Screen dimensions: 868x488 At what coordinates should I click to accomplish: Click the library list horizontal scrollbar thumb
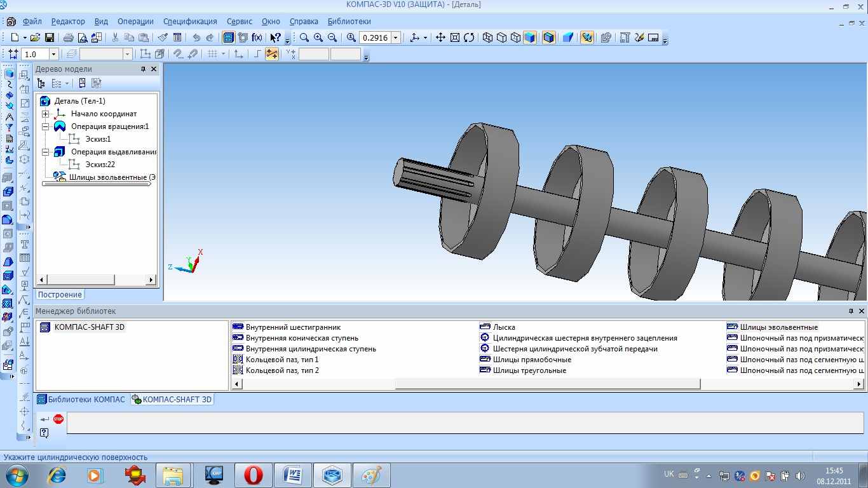click(548, 384)
